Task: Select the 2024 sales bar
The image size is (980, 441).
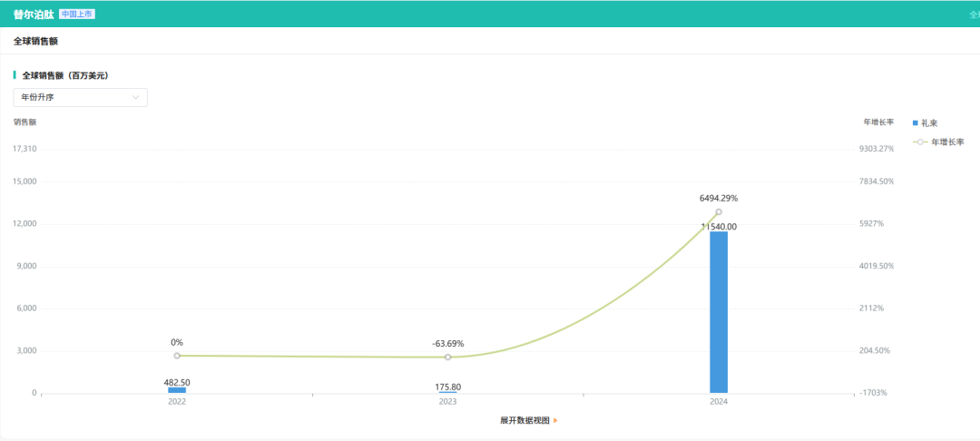Action: tap(719, 312)
